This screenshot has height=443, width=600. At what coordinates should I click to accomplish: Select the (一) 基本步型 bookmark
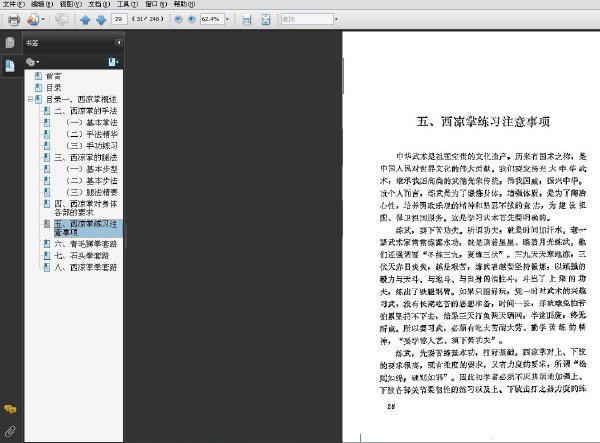click(92, 169)
